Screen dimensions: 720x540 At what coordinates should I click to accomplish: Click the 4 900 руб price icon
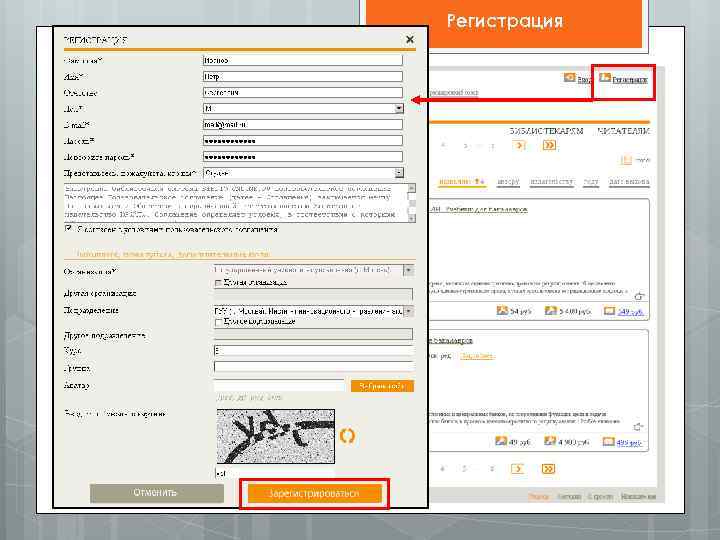pyautogui.click(x=550, y=441)
